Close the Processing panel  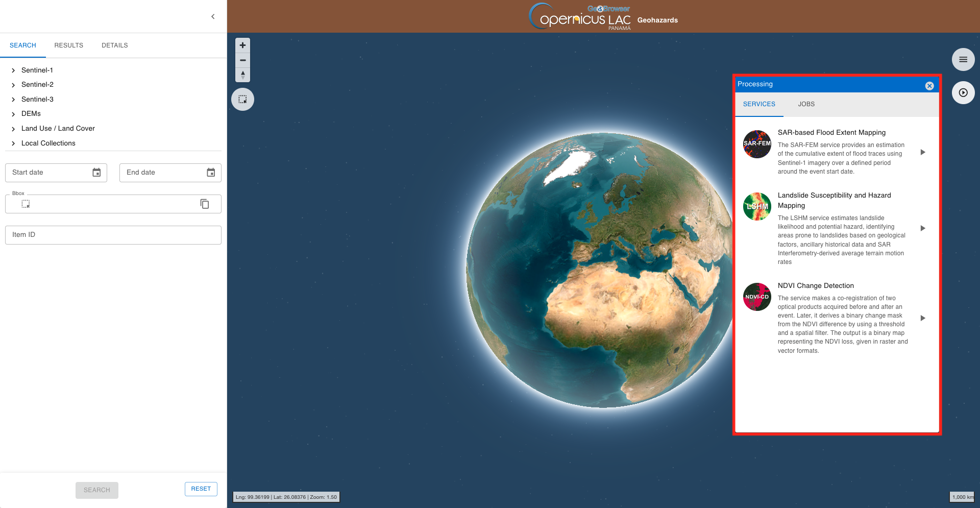(x=929, y=86)
